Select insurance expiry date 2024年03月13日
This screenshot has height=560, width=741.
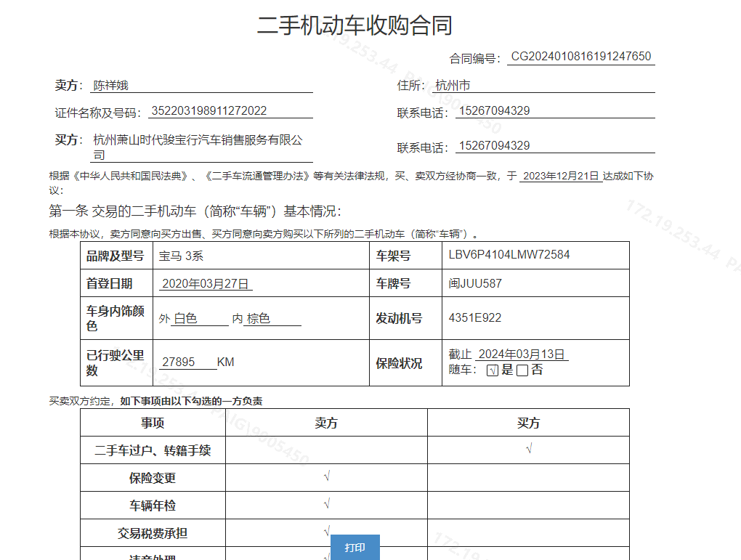click(x=522, y=354)
